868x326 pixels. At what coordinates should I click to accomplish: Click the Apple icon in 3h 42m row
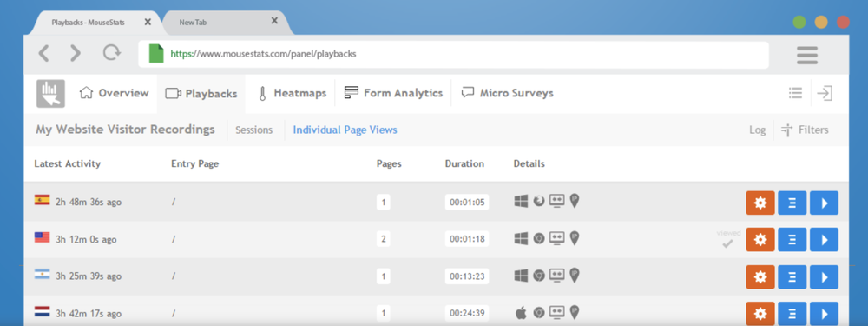tap(521, 313)
